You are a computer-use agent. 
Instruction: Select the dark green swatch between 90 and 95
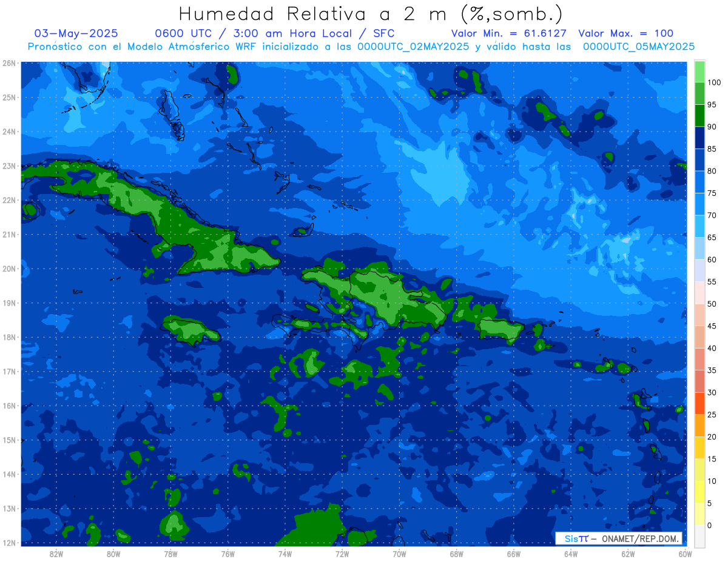699,116
